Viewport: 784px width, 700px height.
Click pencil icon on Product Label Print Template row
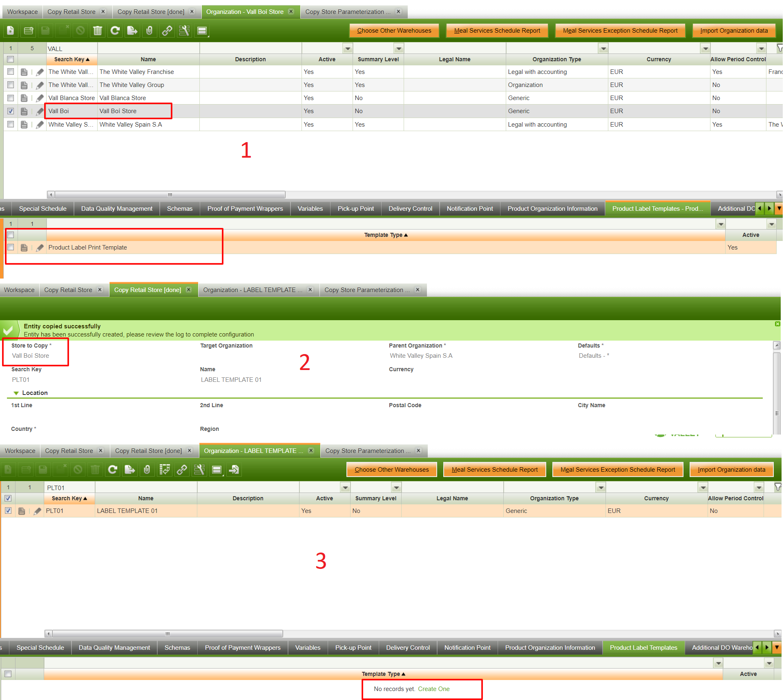tap(40, 247)
